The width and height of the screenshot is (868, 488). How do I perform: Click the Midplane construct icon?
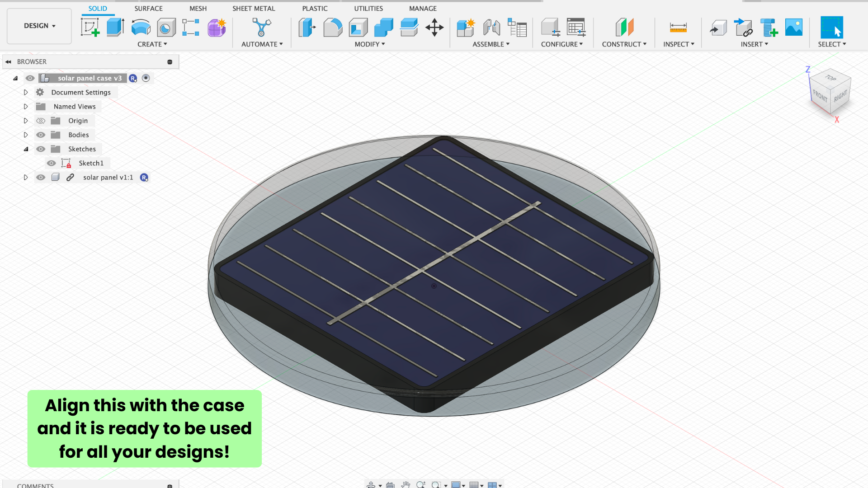[624, 28]
